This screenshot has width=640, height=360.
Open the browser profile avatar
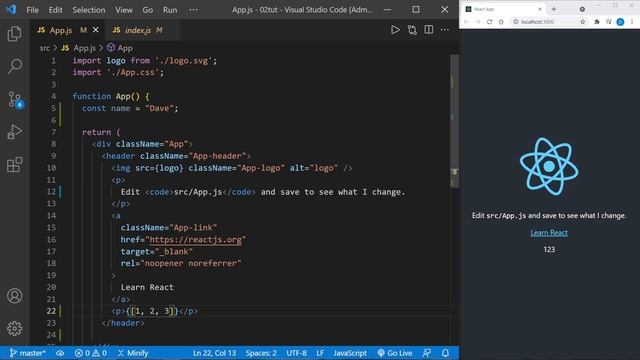pos(620,22)
